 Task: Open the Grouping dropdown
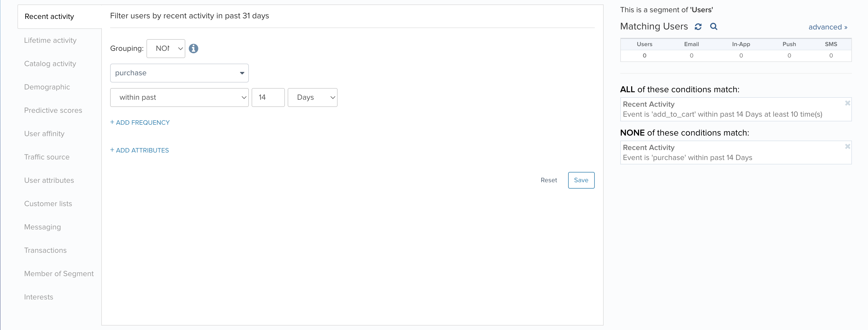pyautogui.click(x=166, y=49)
